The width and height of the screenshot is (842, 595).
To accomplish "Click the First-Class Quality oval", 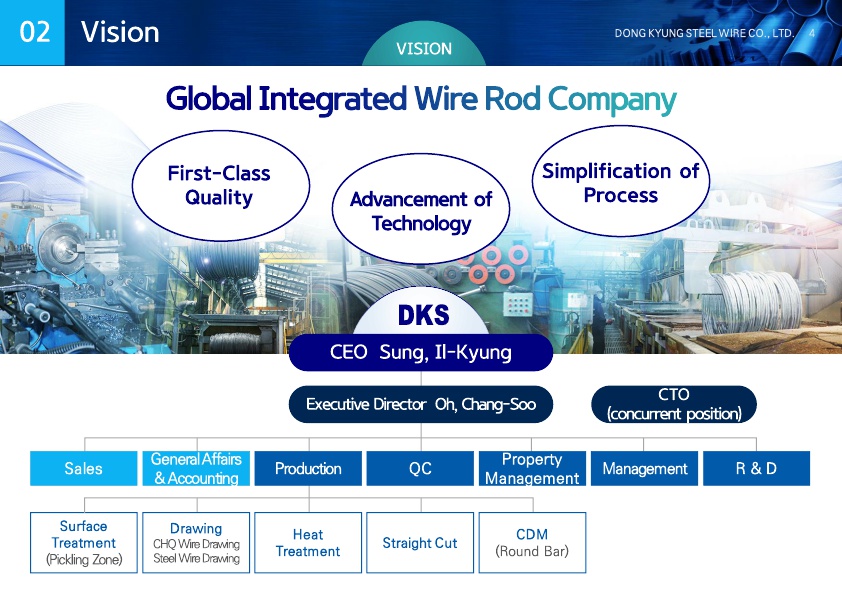I will coord(218,185).
